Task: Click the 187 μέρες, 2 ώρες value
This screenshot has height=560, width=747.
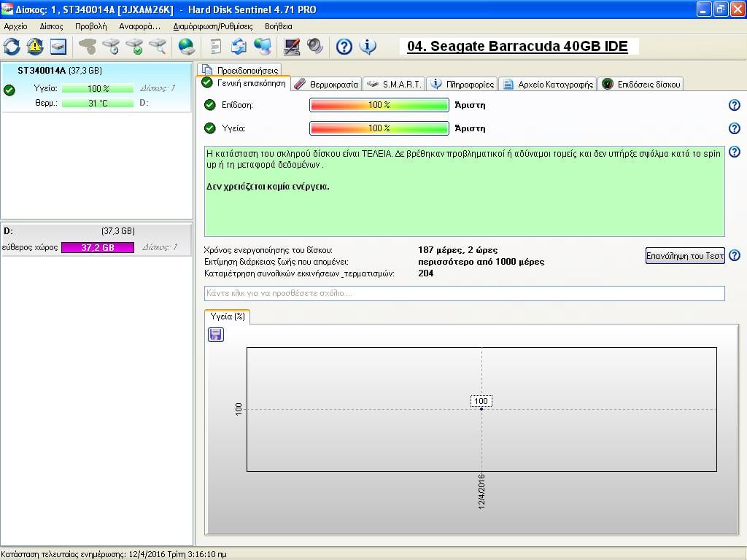Action: pos(458,250)
